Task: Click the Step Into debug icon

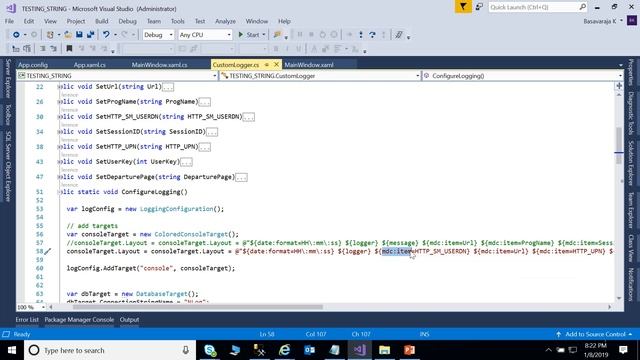Action: pyautogui.click(x=361, y=35)
